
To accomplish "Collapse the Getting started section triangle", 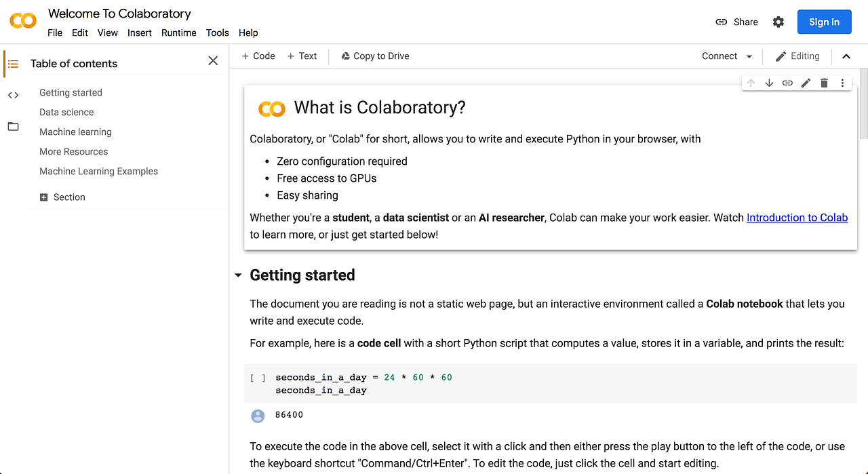I will (x=238, y=275).
